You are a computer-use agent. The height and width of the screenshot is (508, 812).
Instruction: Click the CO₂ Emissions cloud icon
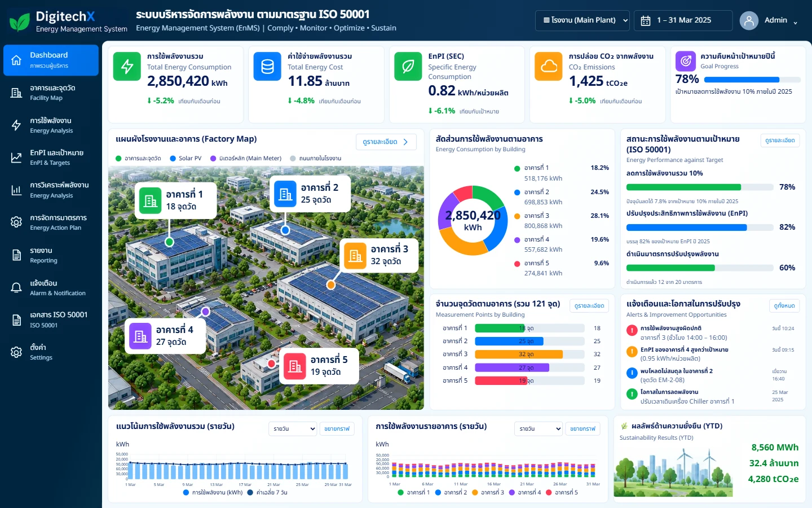pos(549,67)
